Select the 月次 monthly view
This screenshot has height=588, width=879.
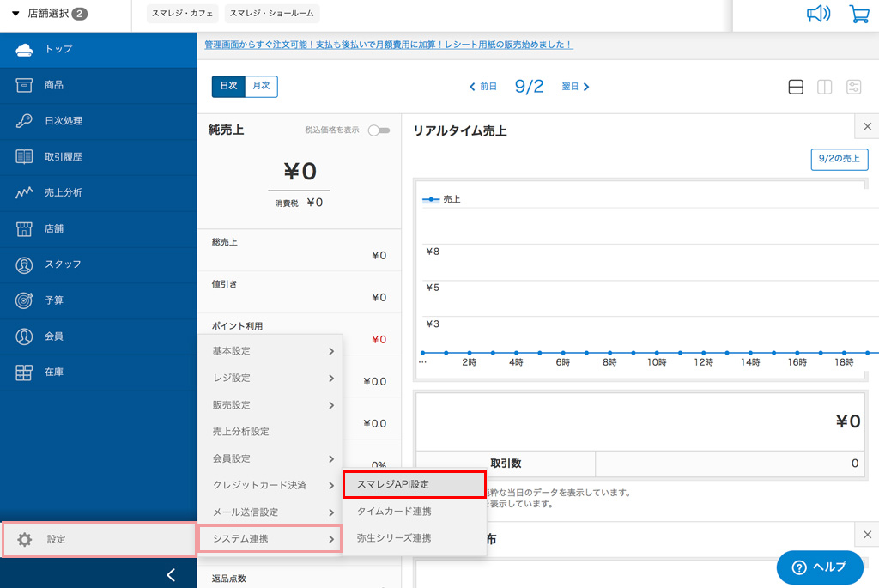pyautogui.click(x=261, y=86)
